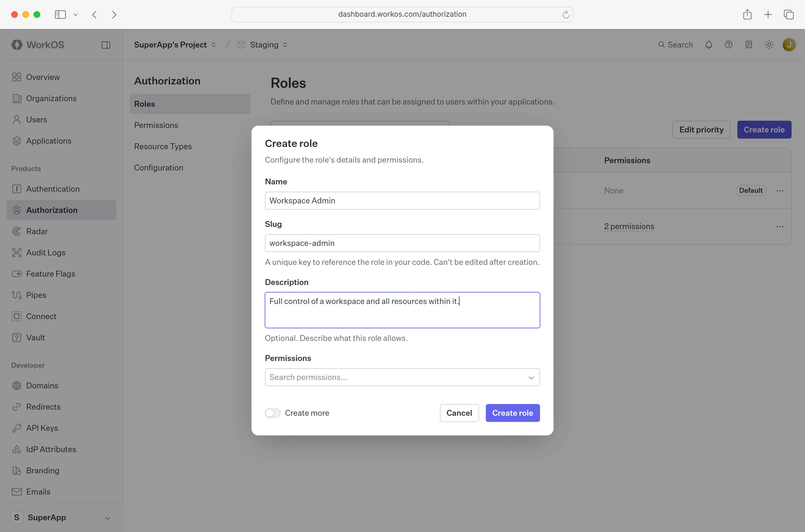Click the Slug field workspace-admin
805x532 pixels.
402,243
